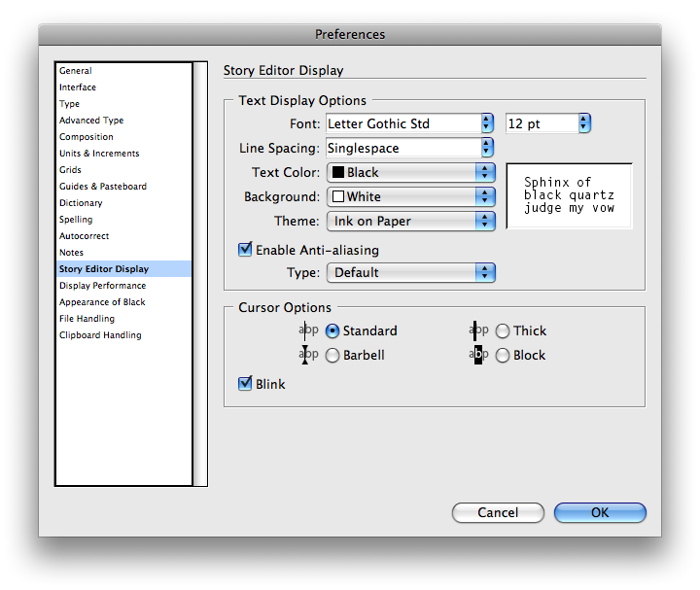Open the Theme dropdown
The image size is (700, 590).
(410, 221)
